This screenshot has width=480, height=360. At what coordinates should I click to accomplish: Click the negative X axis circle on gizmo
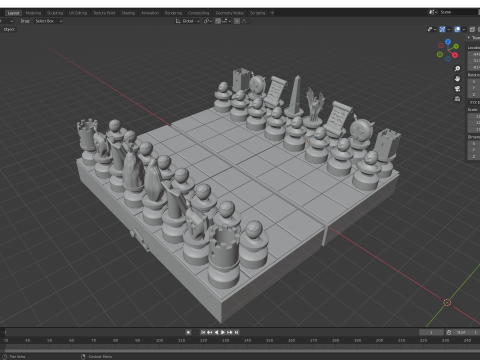pos(441,45)
